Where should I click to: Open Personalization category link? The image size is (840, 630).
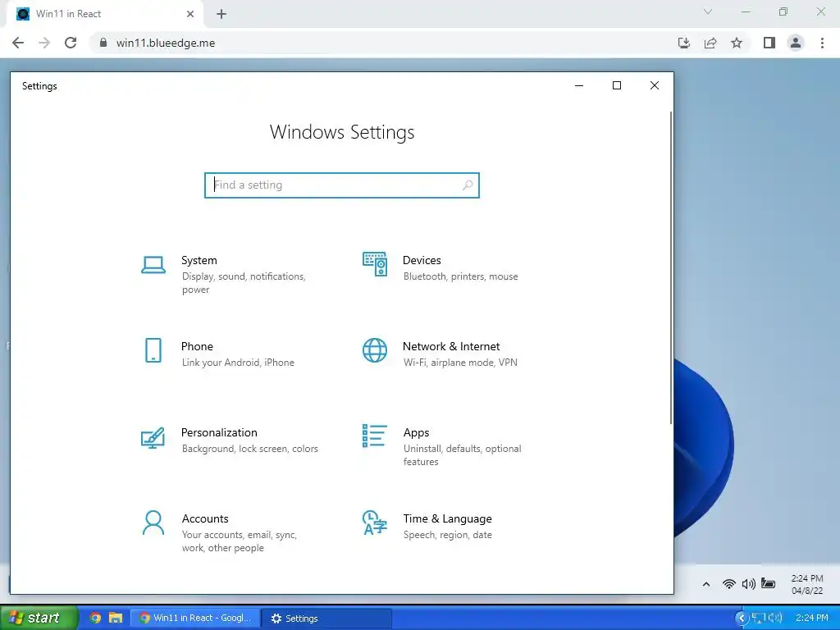[x=219, y=432]
